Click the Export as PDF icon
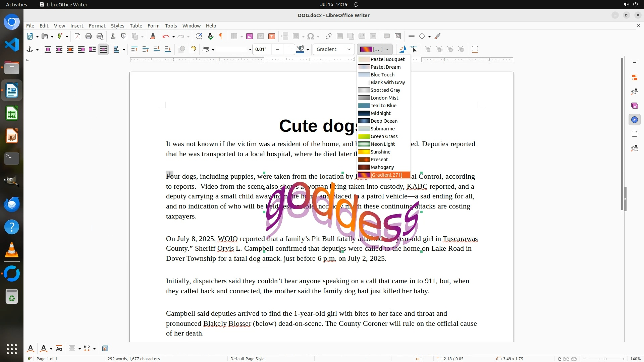This screenshot has height=362, width=644. [77, 37]
